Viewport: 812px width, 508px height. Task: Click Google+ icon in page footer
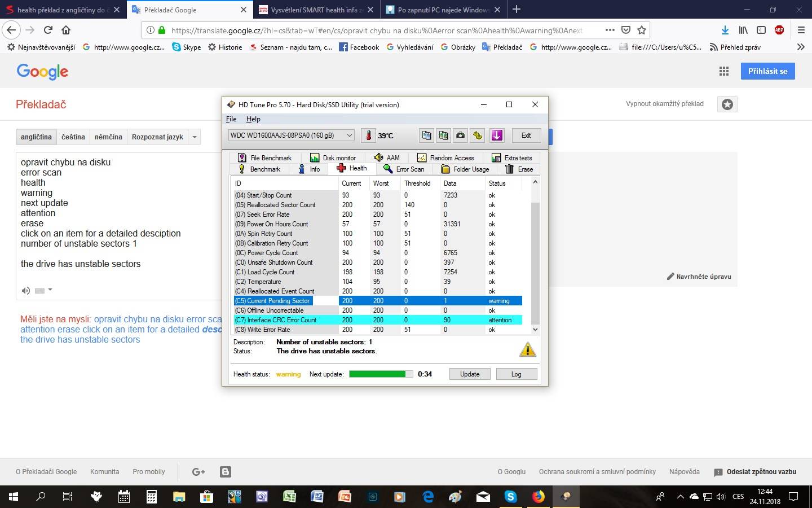click(x=198, y=472)
